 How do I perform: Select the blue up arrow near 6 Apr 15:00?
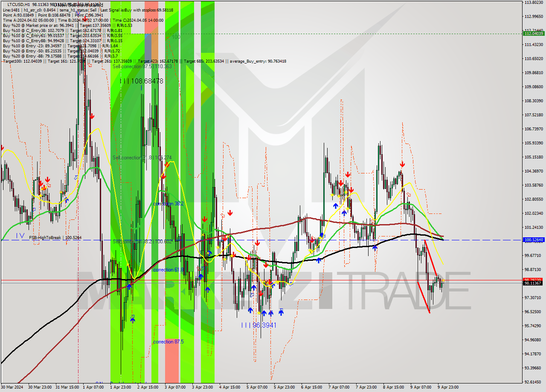pyautogui.click(x=319, y=260)
